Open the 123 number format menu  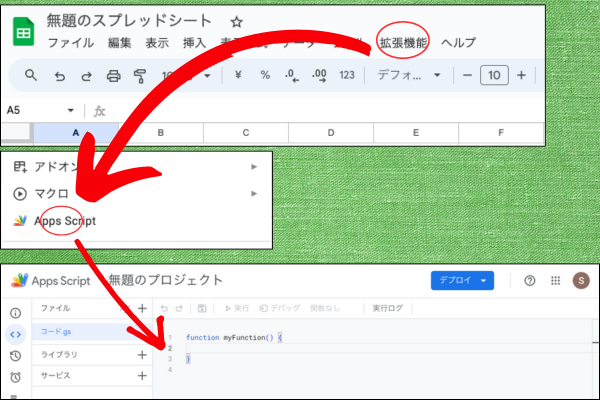347,75
